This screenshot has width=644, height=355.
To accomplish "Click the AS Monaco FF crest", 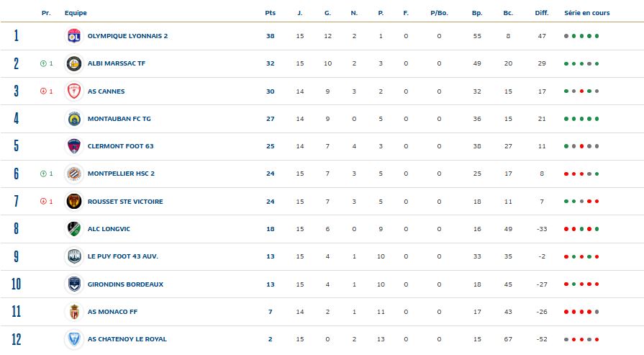I will [73, 312].
